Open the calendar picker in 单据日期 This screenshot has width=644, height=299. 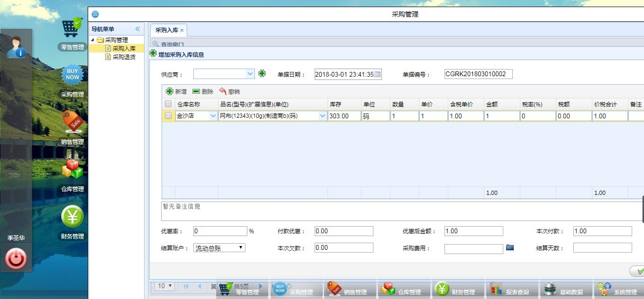point(378,74)
